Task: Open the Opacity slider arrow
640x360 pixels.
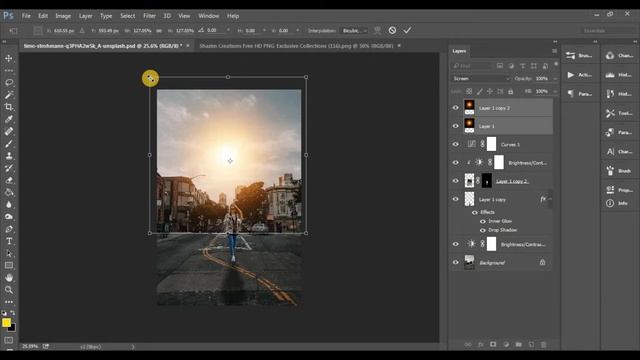Action: (x=555, y=78)
